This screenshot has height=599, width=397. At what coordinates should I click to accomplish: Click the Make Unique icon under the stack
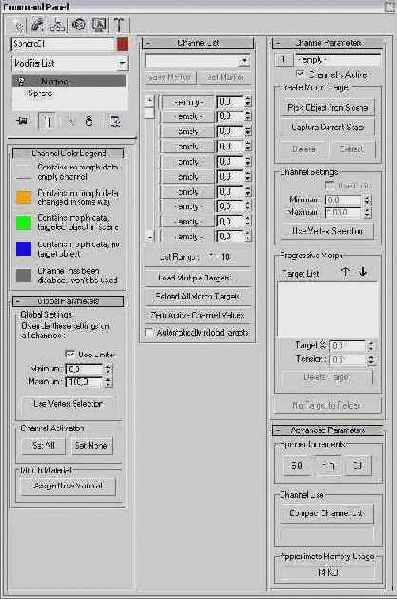tap(69, 121)
